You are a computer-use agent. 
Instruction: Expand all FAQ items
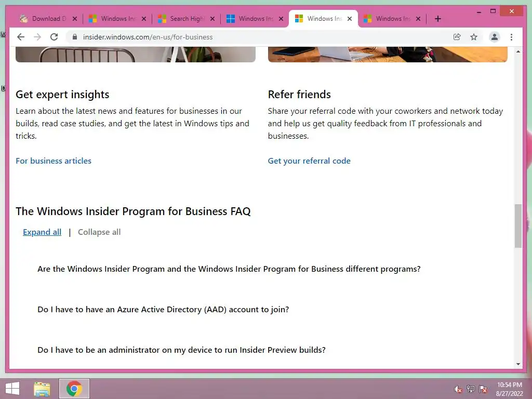(42, 232)
